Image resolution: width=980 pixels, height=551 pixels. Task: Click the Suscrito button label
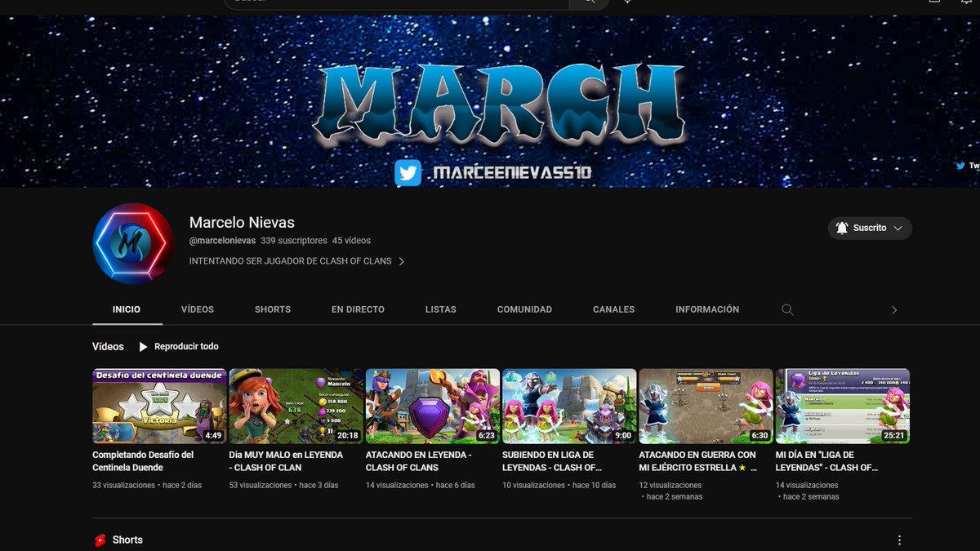[x=870, y=229]
